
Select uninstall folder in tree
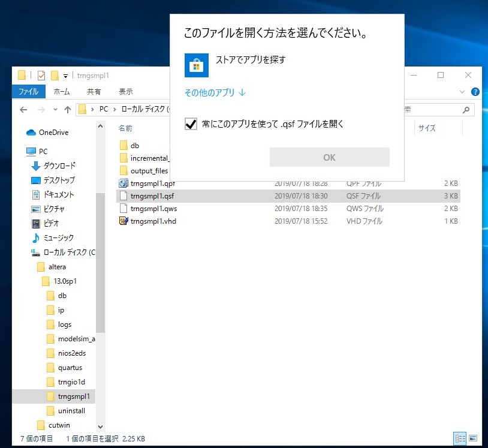coord(66,411)
